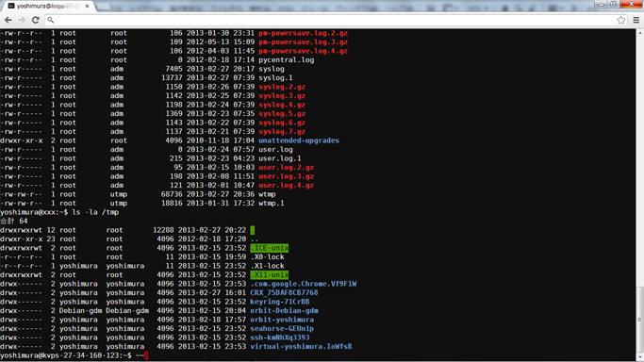The width and height of the screenshot is (644, 362).
Task: Click the search magnifier icon in address bar
Action: pos(51,20)
